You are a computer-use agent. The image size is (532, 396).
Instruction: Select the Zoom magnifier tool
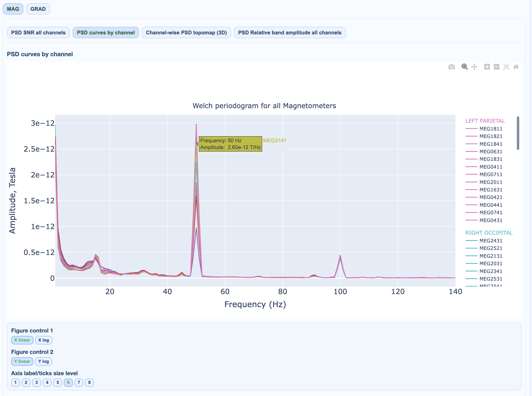click(464, 67)
